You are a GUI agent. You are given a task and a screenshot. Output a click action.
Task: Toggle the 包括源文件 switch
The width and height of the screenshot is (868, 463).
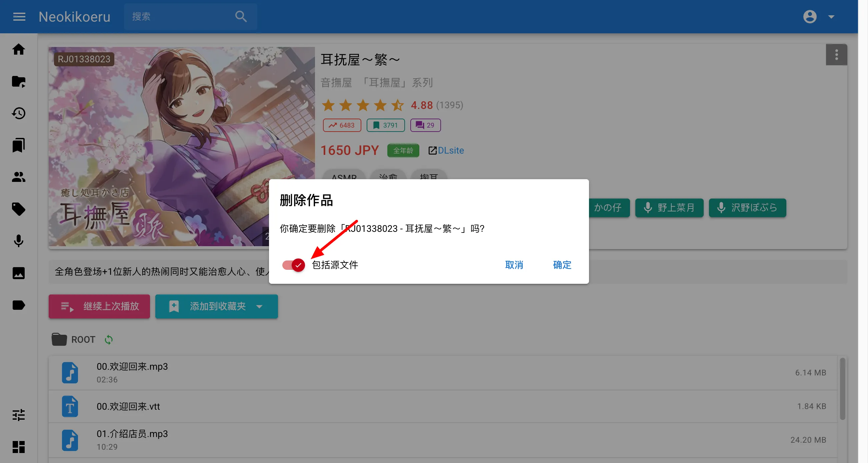(293, 265)
